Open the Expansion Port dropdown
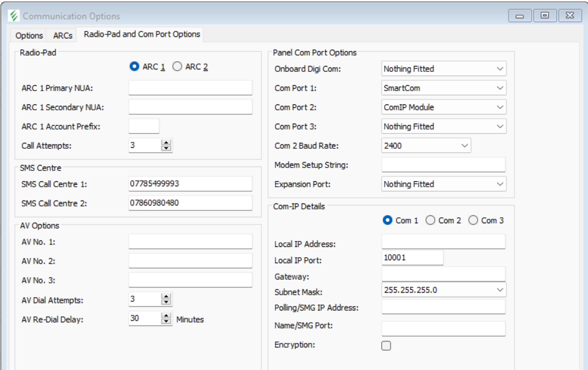This screenshot has height=370, width=588. tap(500, 184)
